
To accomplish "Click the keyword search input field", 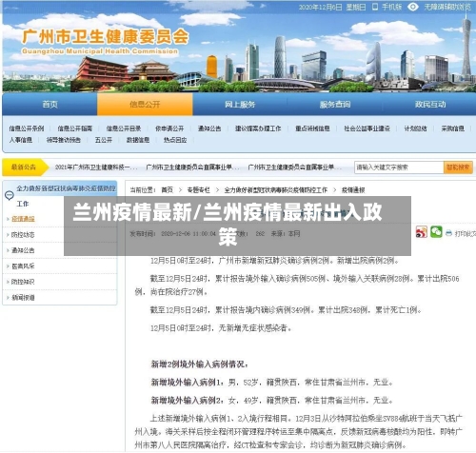I will (x=399, y=167).
